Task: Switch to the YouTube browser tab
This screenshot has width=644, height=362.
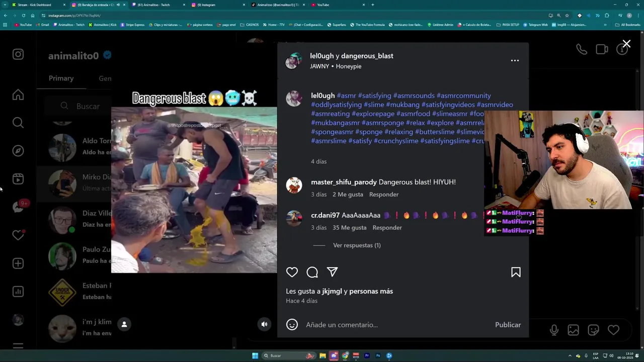Action: tap(338, 5)
